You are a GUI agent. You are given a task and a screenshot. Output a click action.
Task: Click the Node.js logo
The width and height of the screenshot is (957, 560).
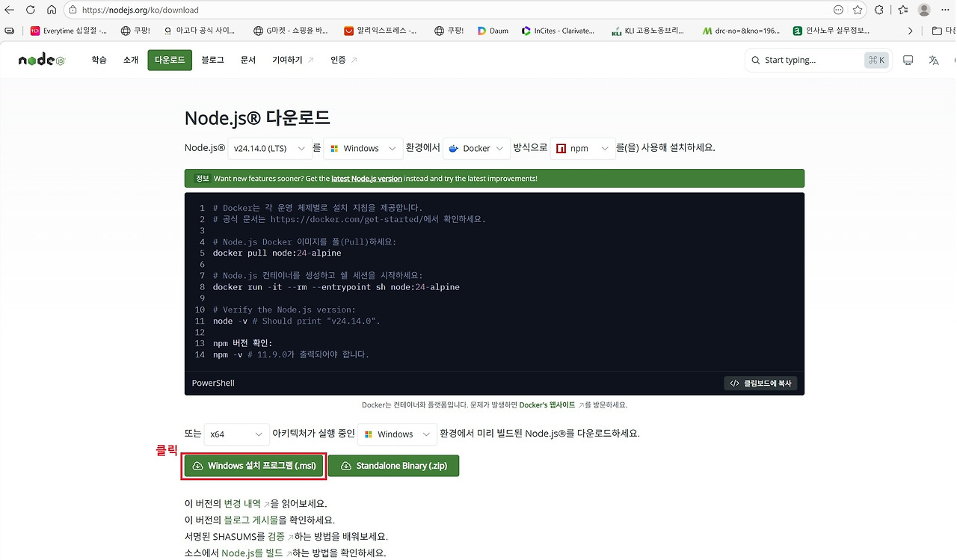[x=42, y=60]
